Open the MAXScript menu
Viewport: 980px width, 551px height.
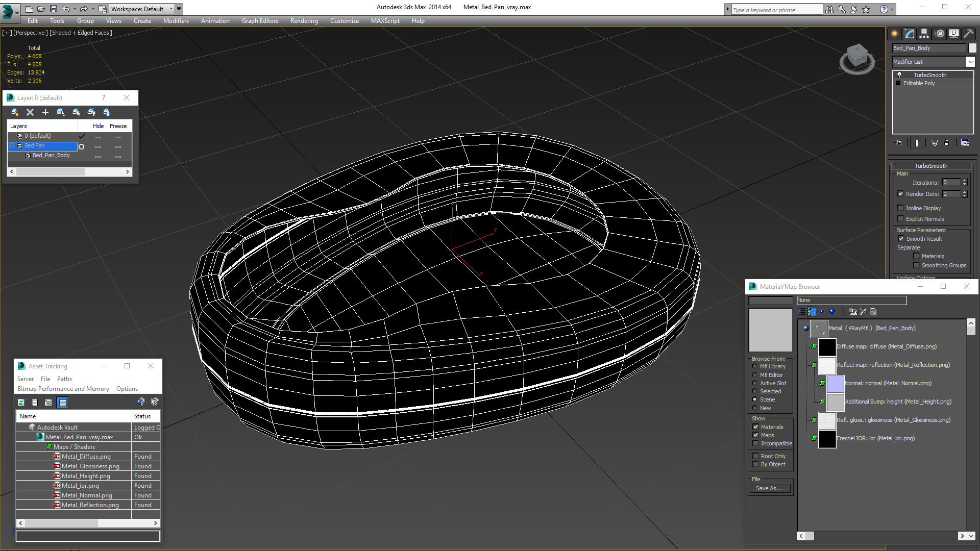[x=385, y=21]
